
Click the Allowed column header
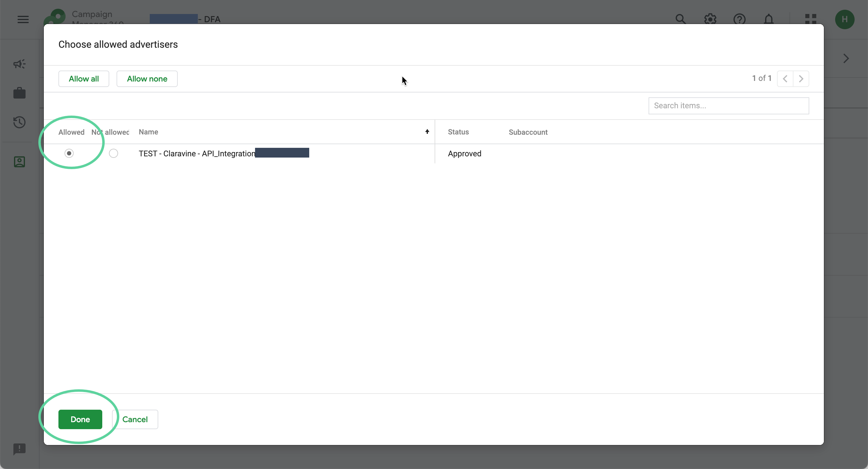tap(72, 132)
